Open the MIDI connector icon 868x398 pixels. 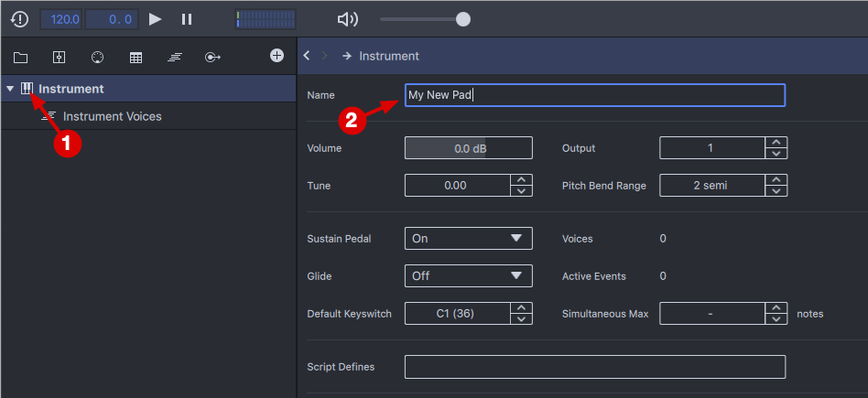(97, 57)
